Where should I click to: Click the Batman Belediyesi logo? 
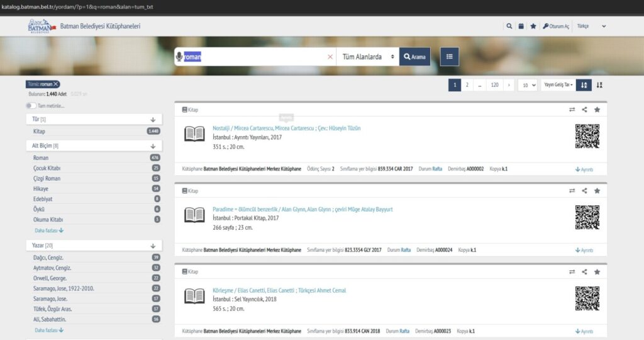point(42,26)
